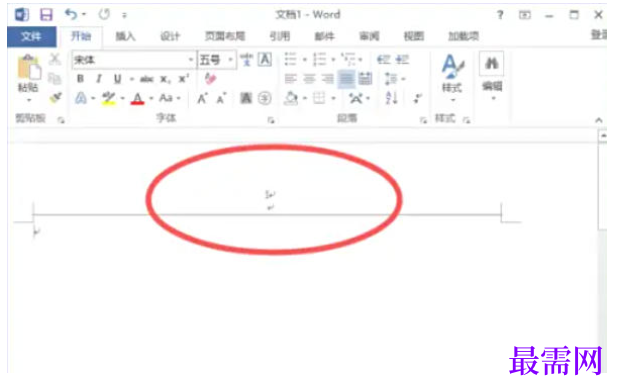
Task: Expand the paste options arrow under 粘贴
Action: click(29, 100)
